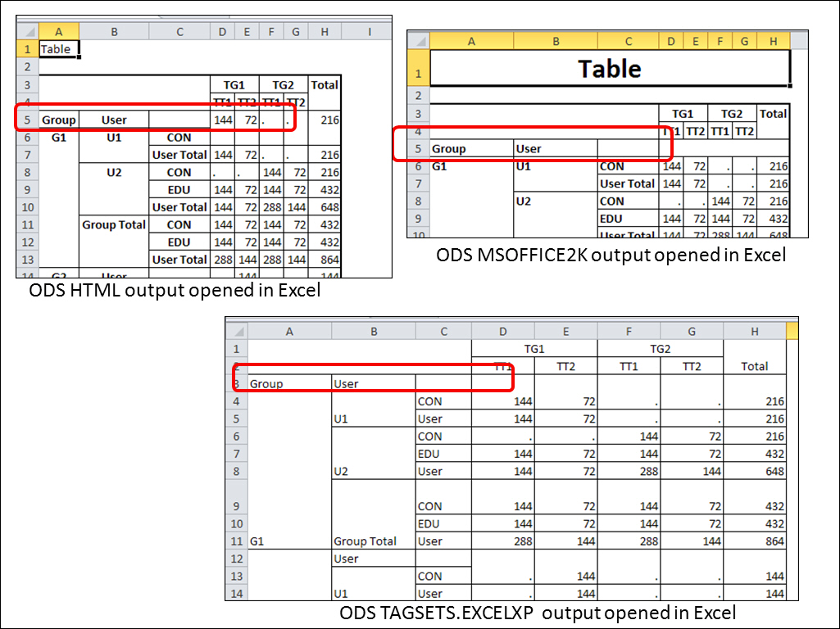Click the Select All corner in the EXCELXP sheet

[236, 331]
